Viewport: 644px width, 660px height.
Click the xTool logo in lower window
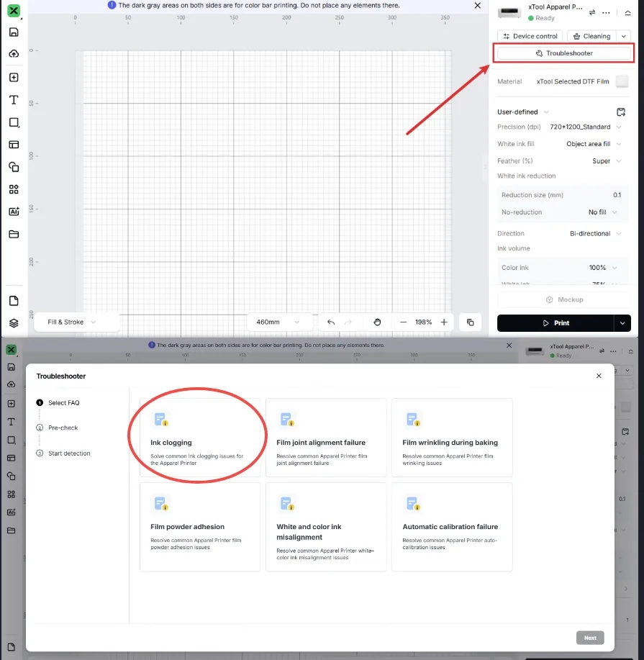point(12,350)
